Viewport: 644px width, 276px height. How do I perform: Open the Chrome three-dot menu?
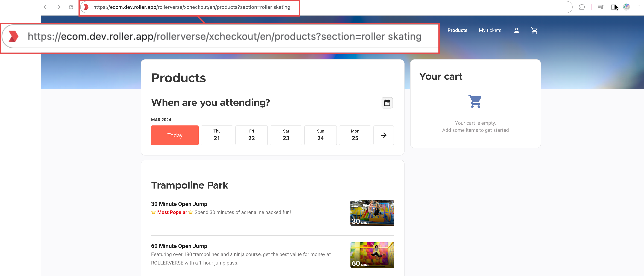coord(639,7)
